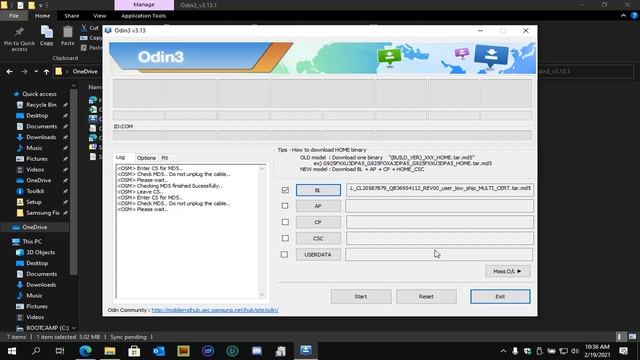
Task: Open the Share ribbon tab
Action: click(x=71, y=16)
